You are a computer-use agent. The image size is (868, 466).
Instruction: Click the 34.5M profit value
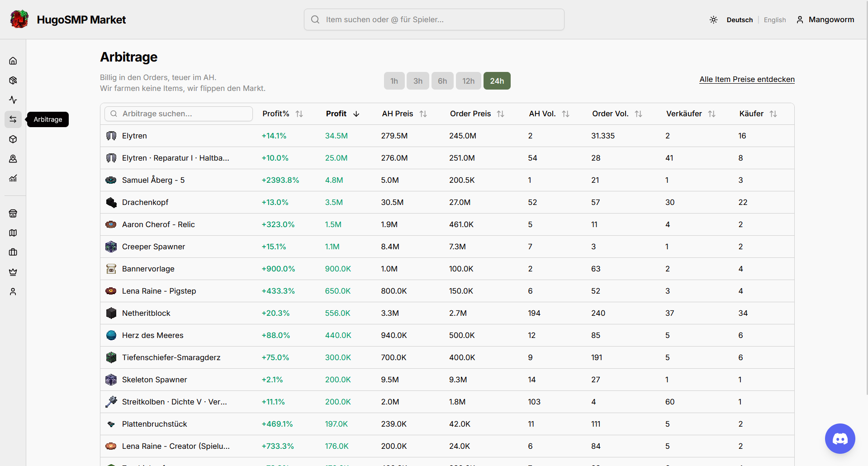tap(337, 136)
